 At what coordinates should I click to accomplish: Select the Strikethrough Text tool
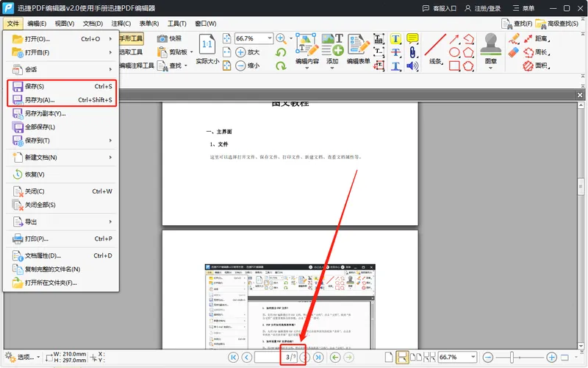tap(395, 52)
